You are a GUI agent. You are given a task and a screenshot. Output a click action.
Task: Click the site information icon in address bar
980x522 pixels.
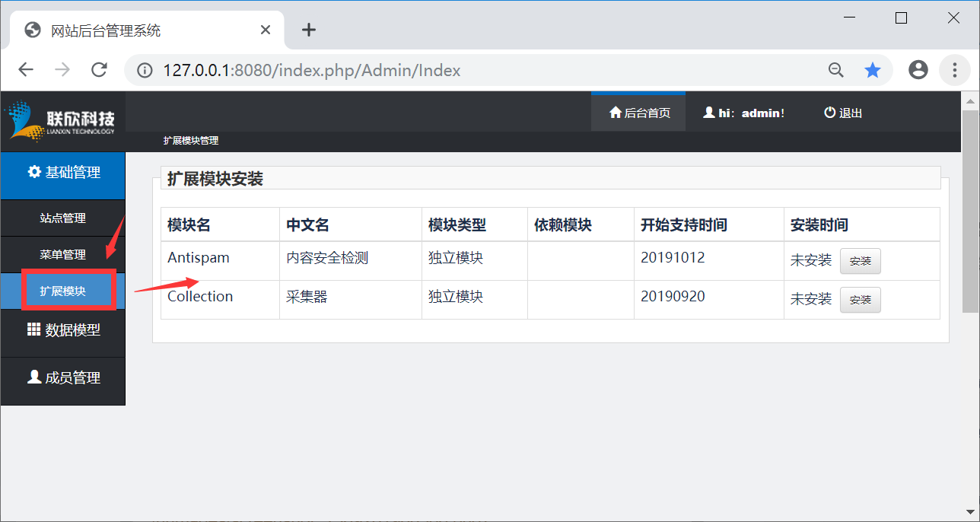(145, 71)
